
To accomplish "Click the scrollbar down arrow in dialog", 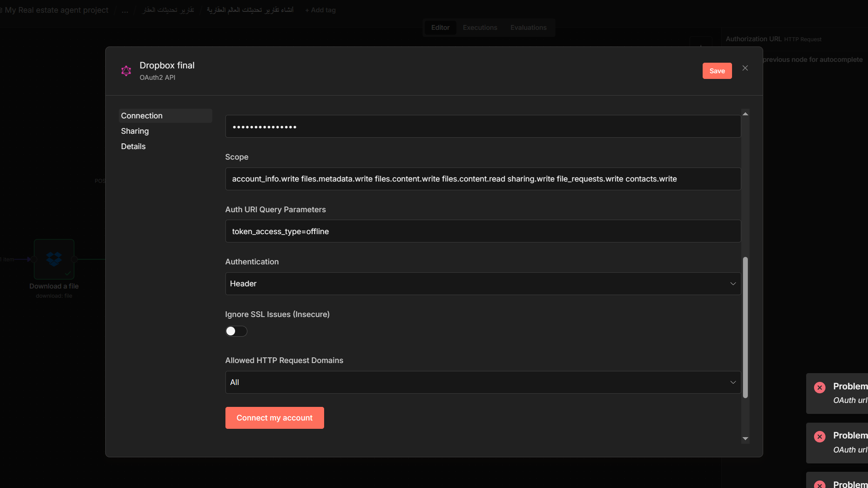I will click(745, 438).
